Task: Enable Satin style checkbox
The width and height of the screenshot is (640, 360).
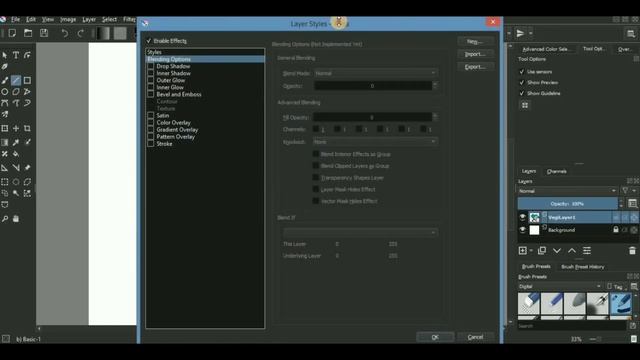Action: (x=151, y=116)
